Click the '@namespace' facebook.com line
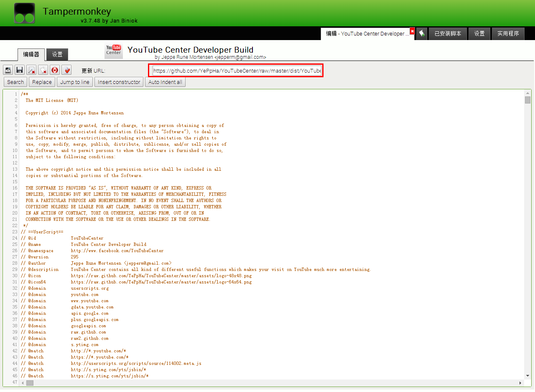The image size is (535, 392). 92,250
